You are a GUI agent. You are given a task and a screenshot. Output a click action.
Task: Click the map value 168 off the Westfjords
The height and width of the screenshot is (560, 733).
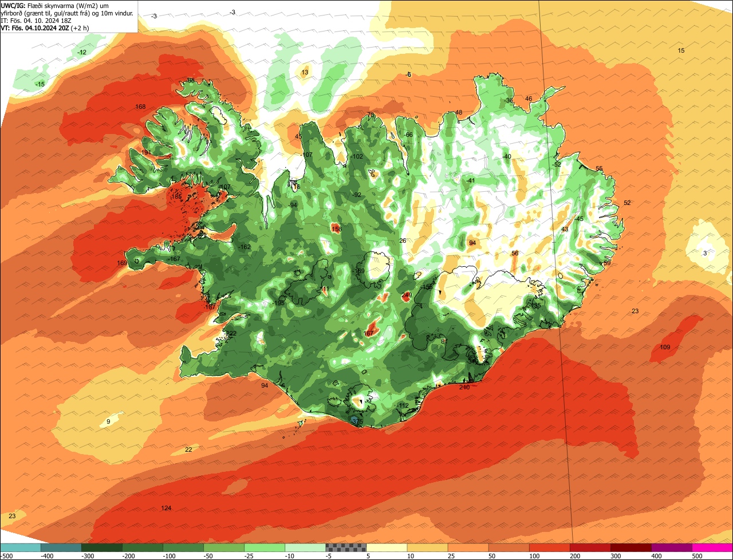pyautogui.click(x=140, y=107)
